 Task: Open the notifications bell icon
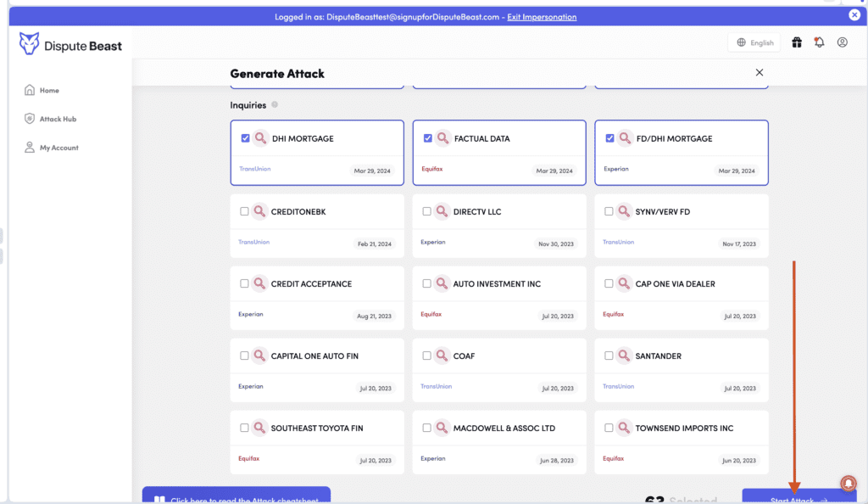pyautogui.click(x=819, y=42)
